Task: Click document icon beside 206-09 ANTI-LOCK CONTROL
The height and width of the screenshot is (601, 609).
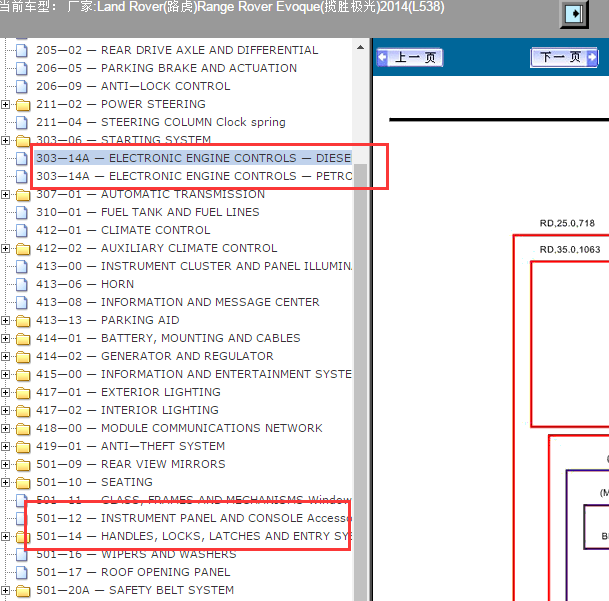Action: (22, 86)
